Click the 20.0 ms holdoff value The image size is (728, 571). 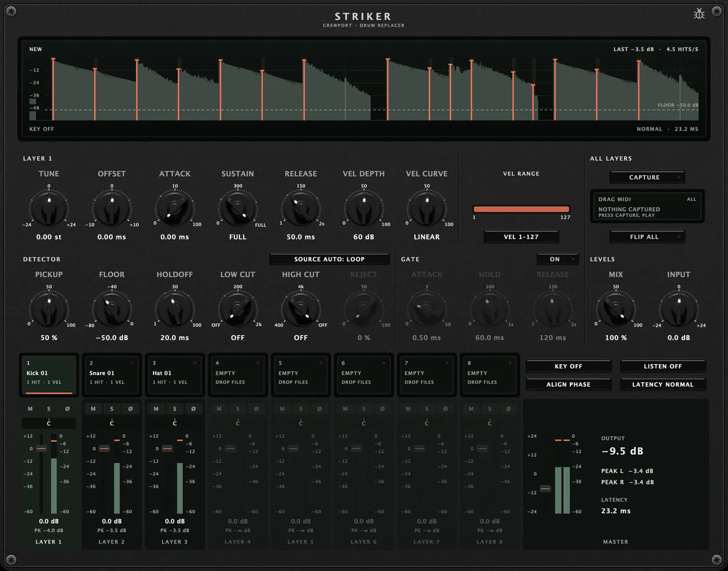pos(175,338)
